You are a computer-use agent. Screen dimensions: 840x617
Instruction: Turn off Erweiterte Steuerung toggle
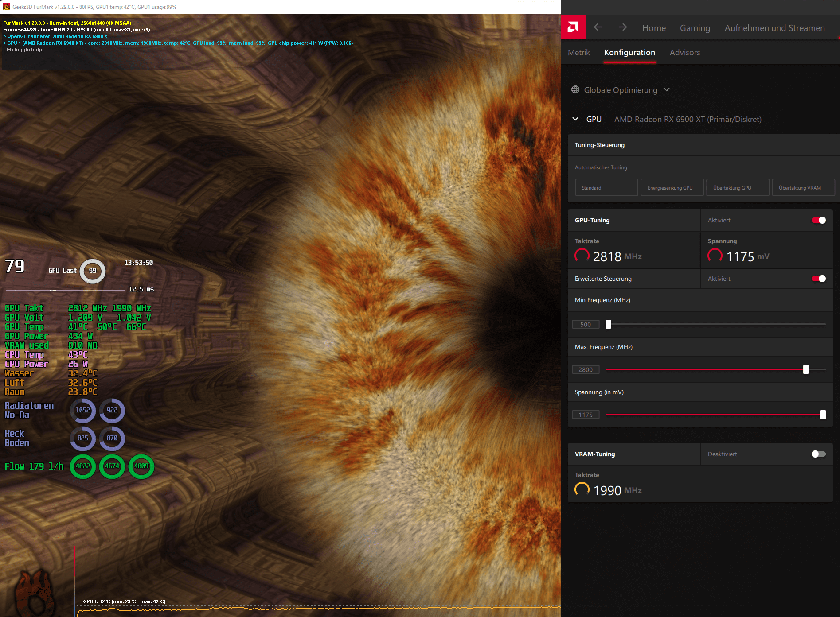(x=818, y=279)
